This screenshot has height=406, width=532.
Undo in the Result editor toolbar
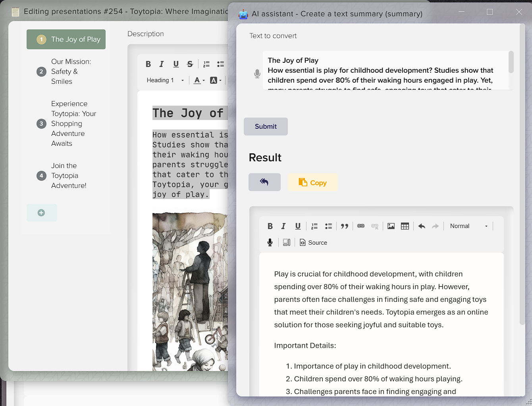422,226
